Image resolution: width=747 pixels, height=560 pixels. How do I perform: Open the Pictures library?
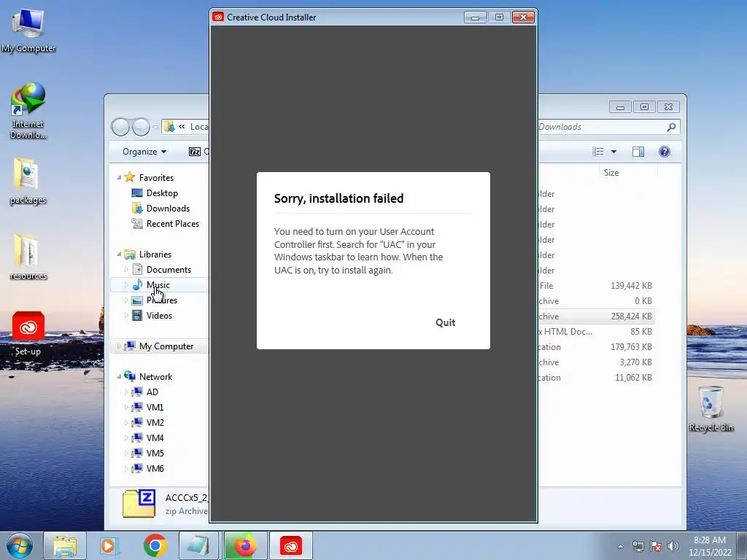pos(162,300)
